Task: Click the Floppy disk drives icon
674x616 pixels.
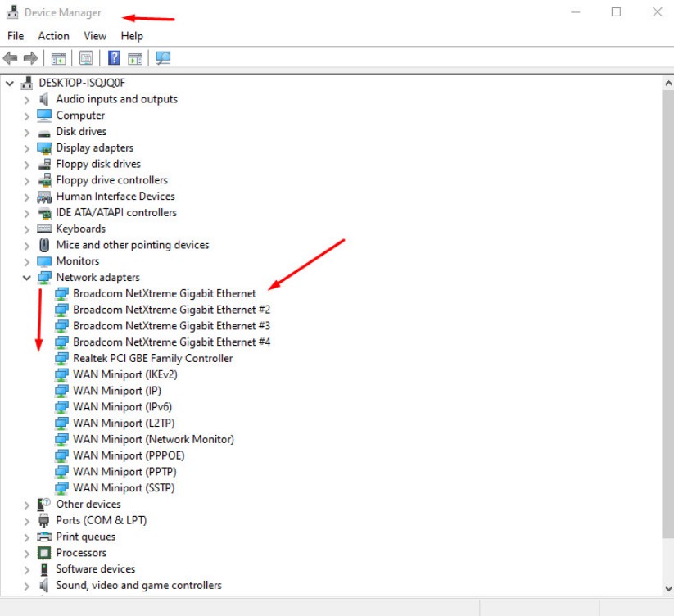Action: tap(44, 164)
